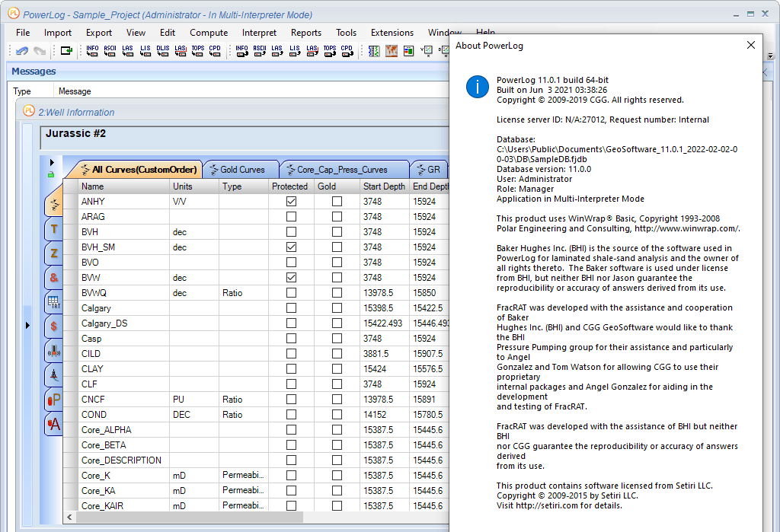This screenshot has width=780, height=532.
Task: Select the dollar sign side tab icon
Action: coord(54,327)
